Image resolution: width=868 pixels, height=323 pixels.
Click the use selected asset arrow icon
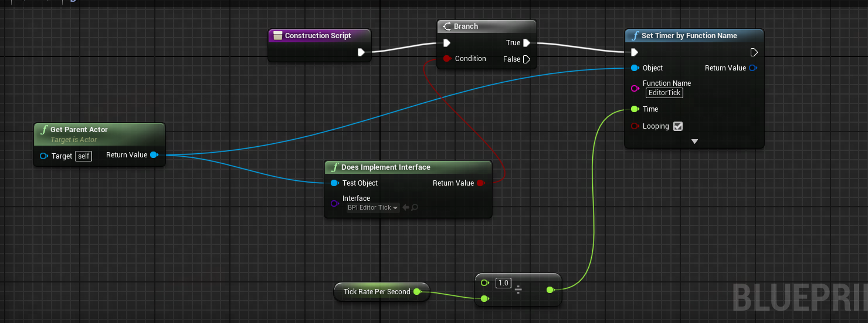405,207
